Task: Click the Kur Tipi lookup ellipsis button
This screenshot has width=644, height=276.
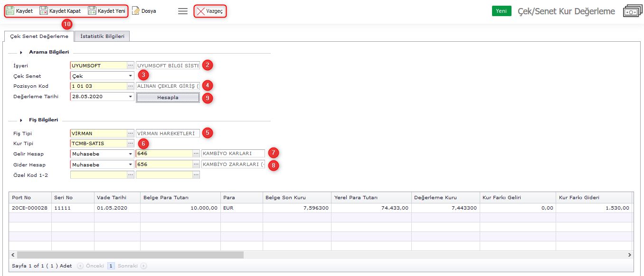Action: pyautogui.click(x=131, y=143)
